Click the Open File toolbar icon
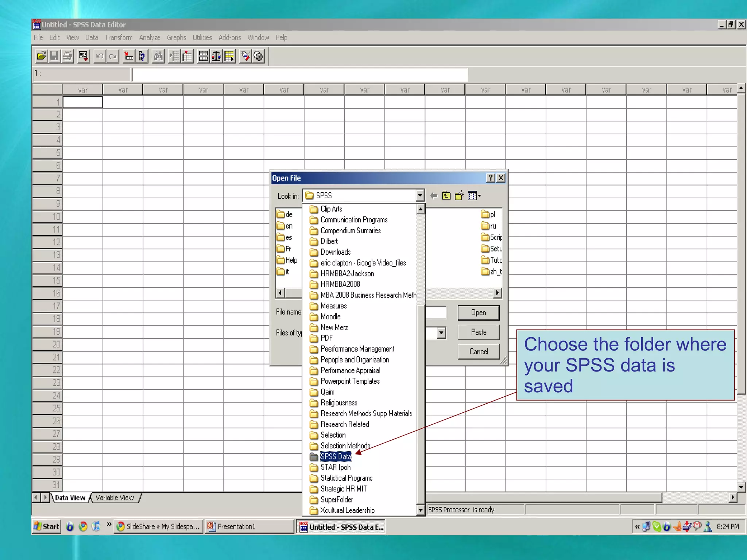 tap(41, 56)
